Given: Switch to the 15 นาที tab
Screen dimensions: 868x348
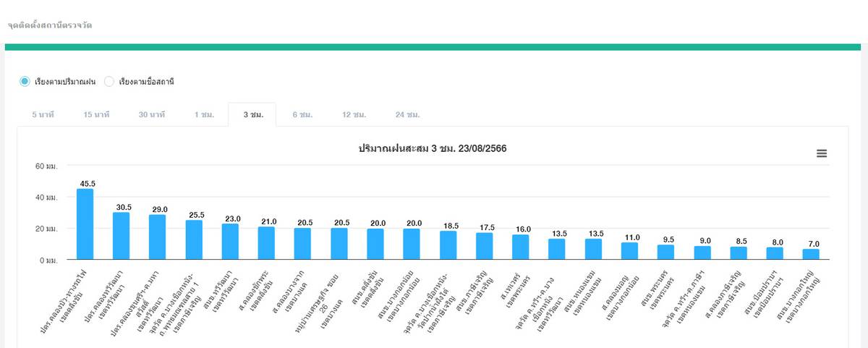Looking at the screenshot, I should point(96,115).
